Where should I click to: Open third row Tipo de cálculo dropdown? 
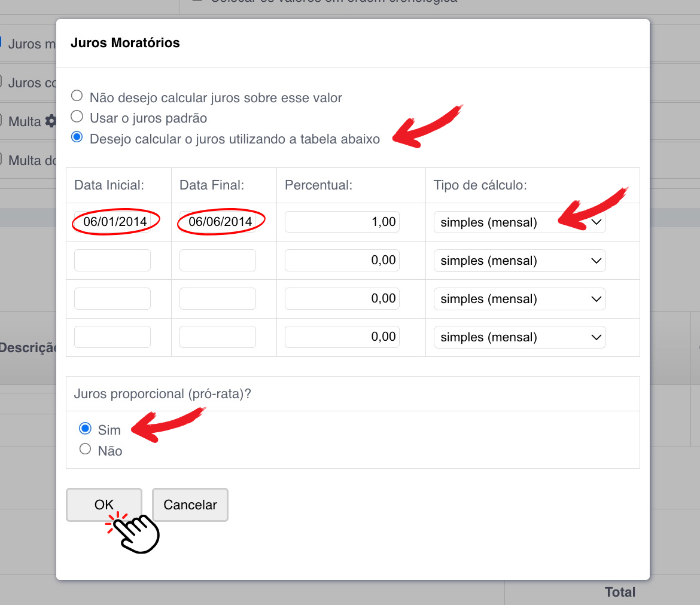click(x=519, y=299)
